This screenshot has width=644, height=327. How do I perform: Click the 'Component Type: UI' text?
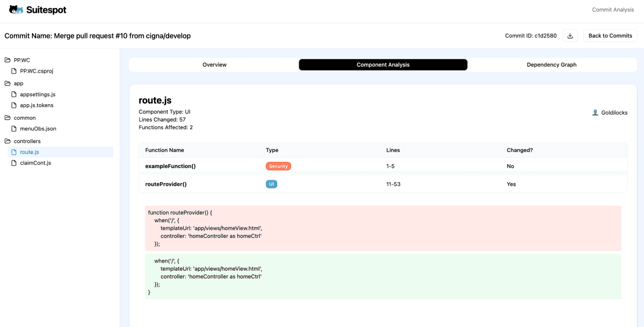164,112
